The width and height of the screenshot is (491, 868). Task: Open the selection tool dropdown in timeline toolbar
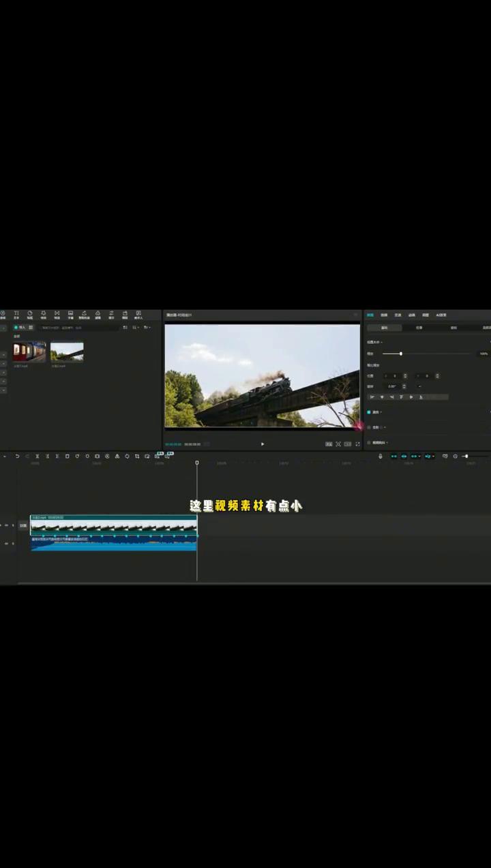[x=5, y=456]
